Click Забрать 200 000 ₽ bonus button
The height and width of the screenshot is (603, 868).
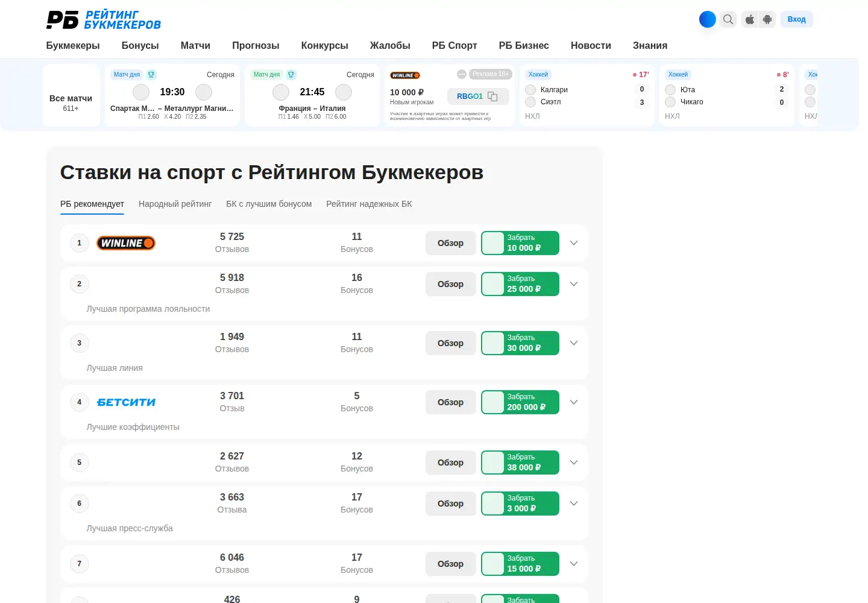[x=520, y=402]
